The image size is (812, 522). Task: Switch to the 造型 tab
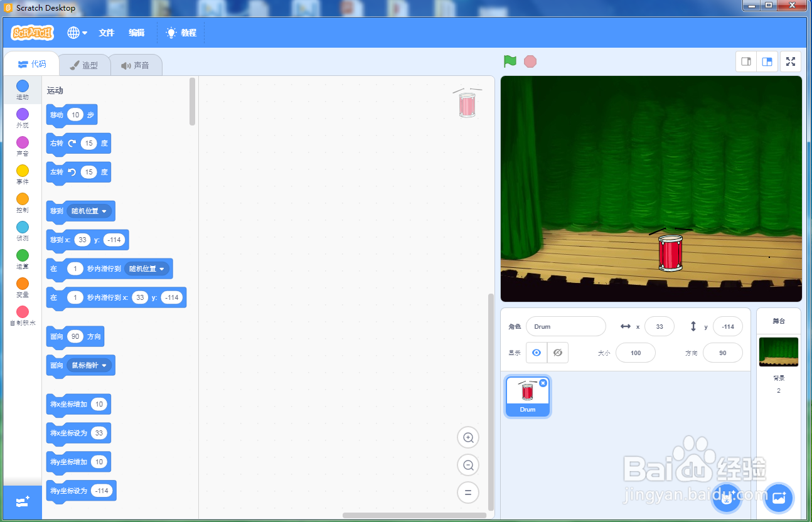[x=83, y=65]
